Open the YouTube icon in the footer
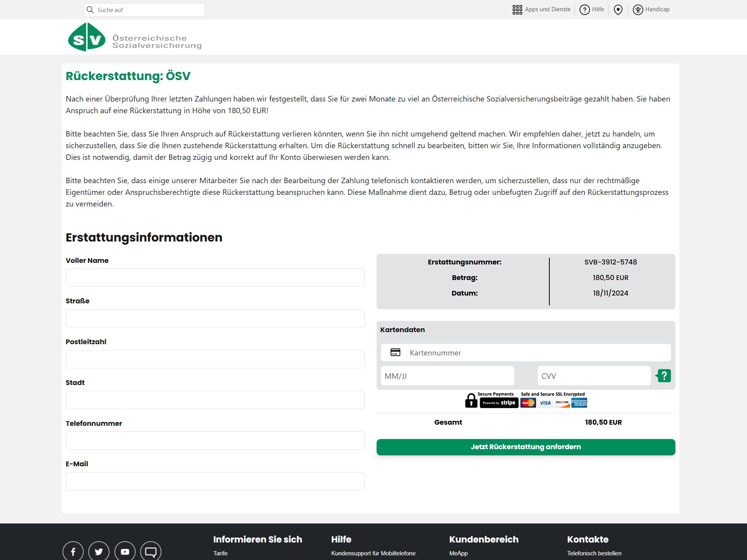 (x=124, y=551)
